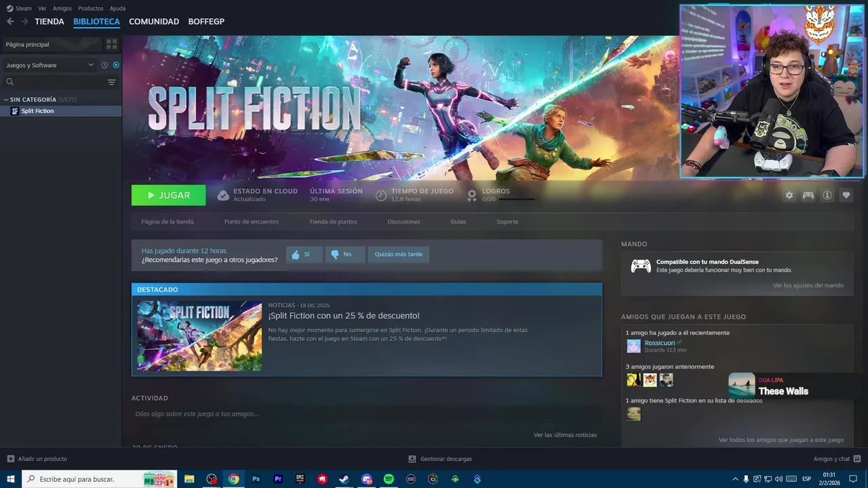The width and height of the screenshot is (868, 488).
Task: Switch library to collections grid view
Action: click(x=112, y=44)
